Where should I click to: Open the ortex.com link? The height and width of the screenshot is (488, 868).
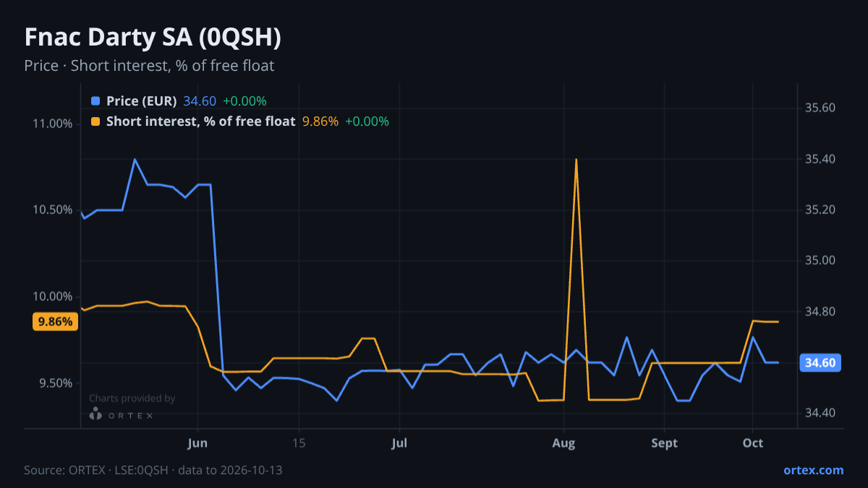(x=814, y=470)
